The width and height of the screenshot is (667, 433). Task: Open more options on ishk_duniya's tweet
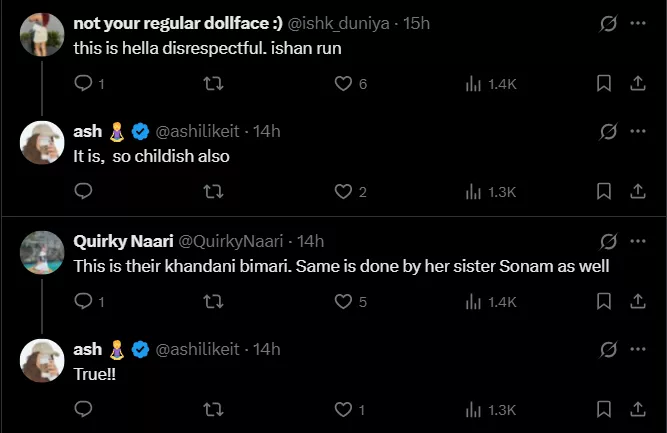(638, 23)
